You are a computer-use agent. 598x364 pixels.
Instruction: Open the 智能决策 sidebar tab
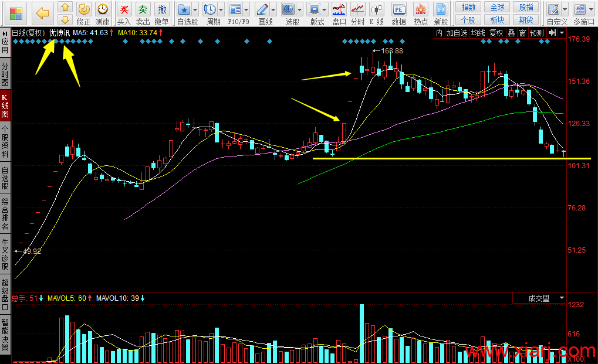pos(5,335)
